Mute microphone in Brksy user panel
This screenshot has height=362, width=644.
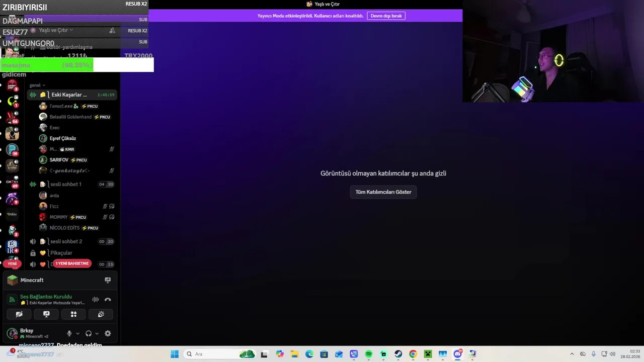coord(69,333)
